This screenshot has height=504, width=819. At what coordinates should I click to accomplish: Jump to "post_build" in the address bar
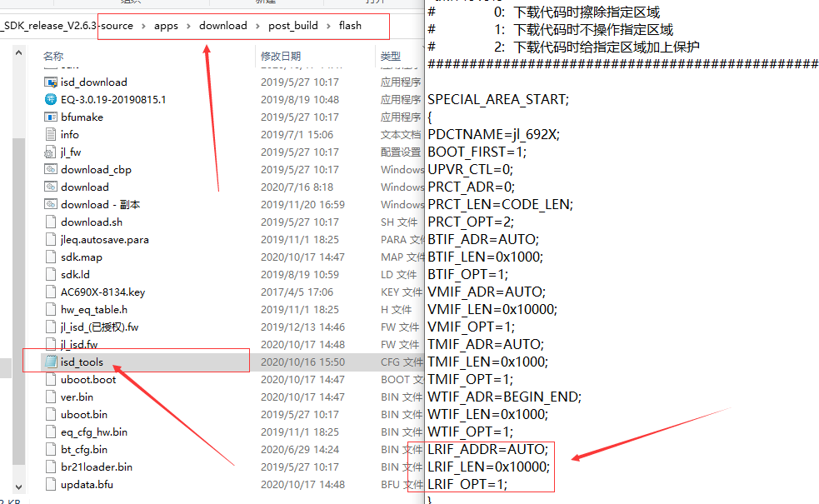pyautogui.click(x=293, y=26)
